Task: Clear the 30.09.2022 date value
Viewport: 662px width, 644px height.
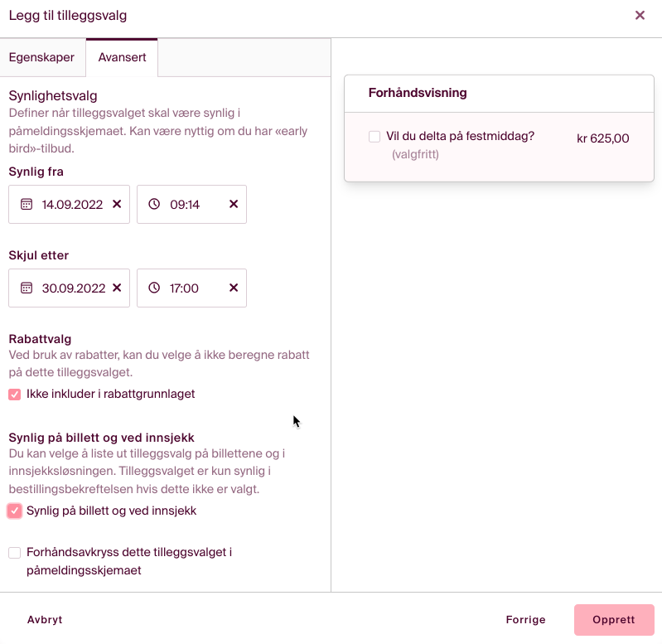Action: [117, 288]
